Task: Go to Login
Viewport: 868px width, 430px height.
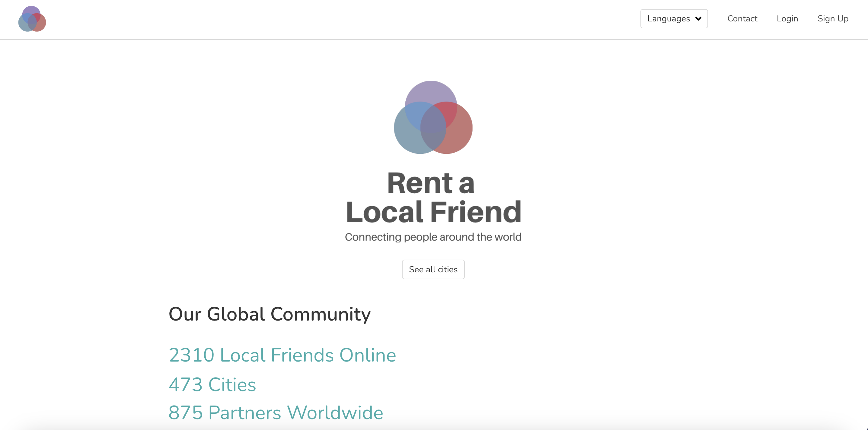Action: (787, 18)
